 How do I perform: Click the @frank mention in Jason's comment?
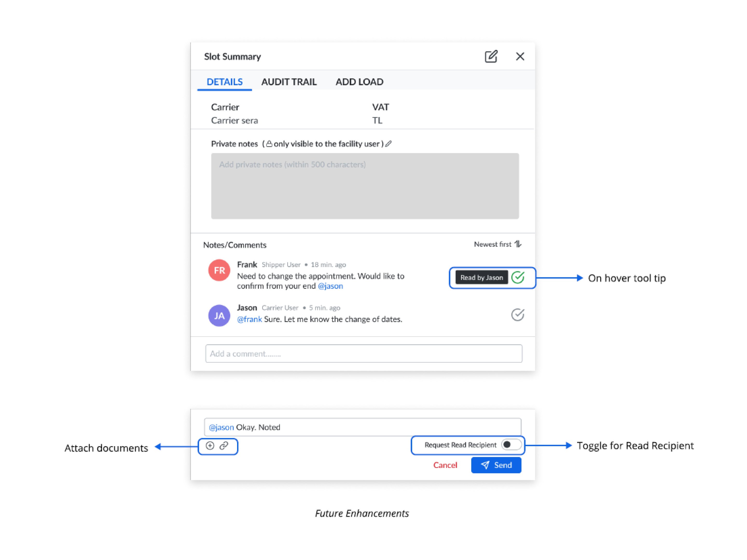pyautogui.click(x=249, y=319)
